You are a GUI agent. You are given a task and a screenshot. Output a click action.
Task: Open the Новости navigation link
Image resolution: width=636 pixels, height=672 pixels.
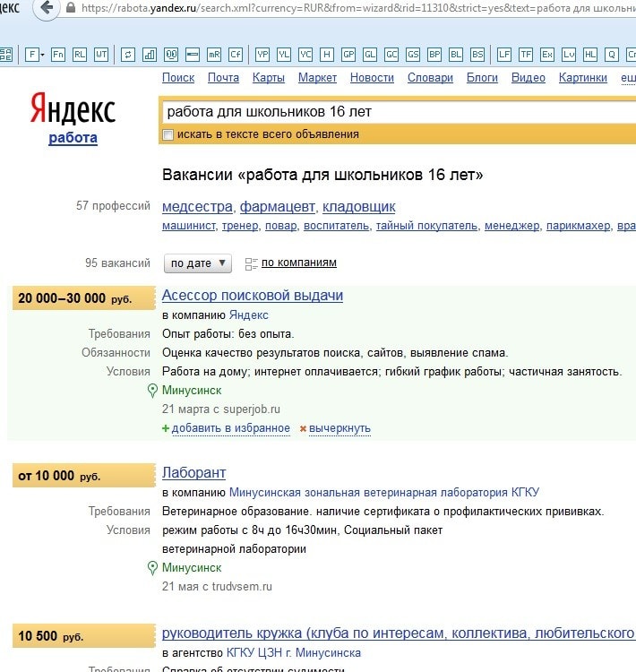(x=372, y=78)
